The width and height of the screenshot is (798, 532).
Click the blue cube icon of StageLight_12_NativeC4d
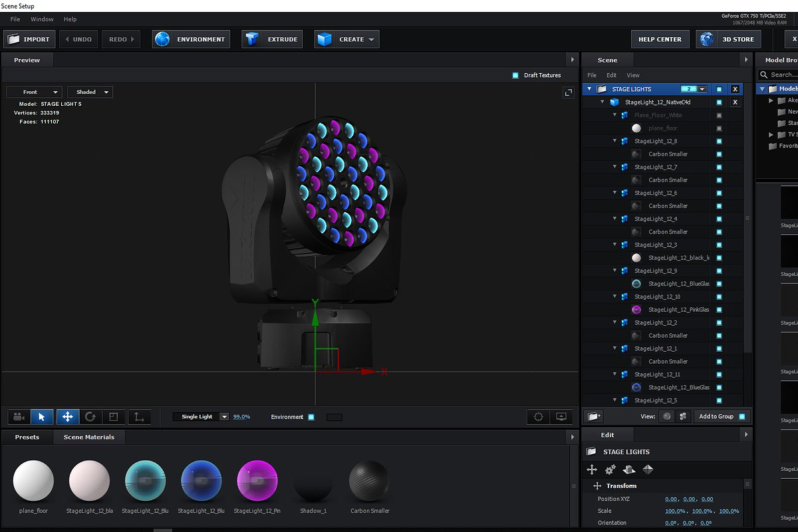614,102
